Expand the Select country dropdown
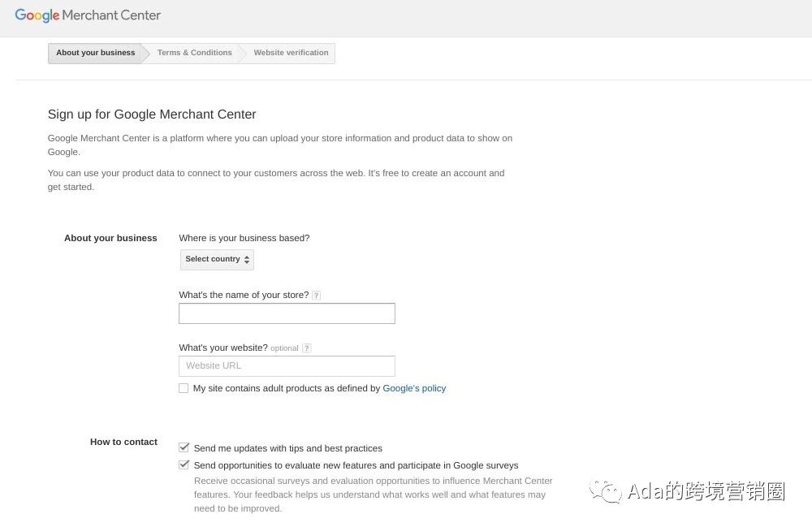This screenshot has width=812, height=527. pos(217,259)
